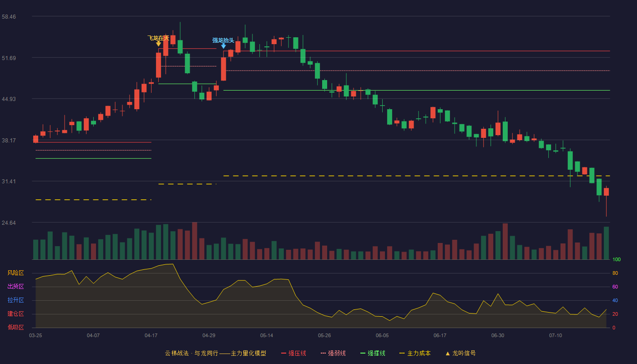This screenshot has width=637, height=364.
Task: Click the 40 indicator axis value
Action: 615,300
